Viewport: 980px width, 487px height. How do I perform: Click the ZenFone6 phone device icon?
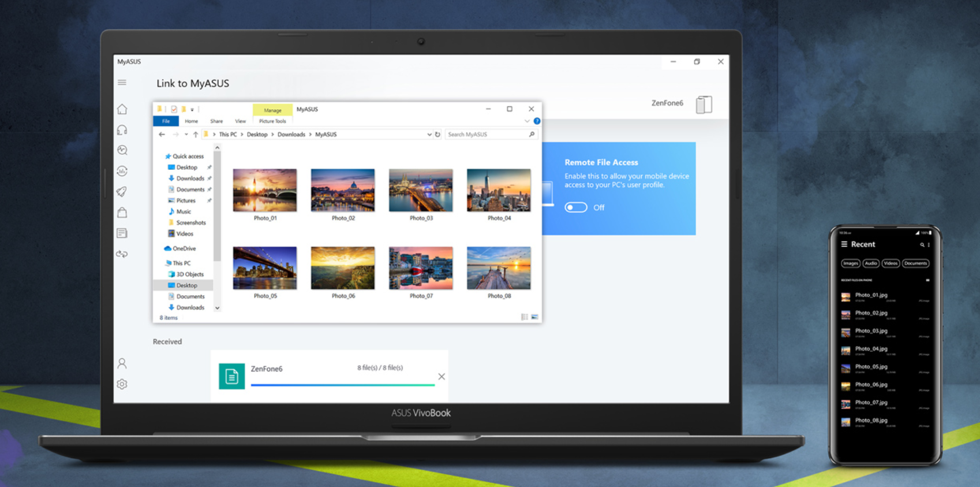(x=704, y=105)
